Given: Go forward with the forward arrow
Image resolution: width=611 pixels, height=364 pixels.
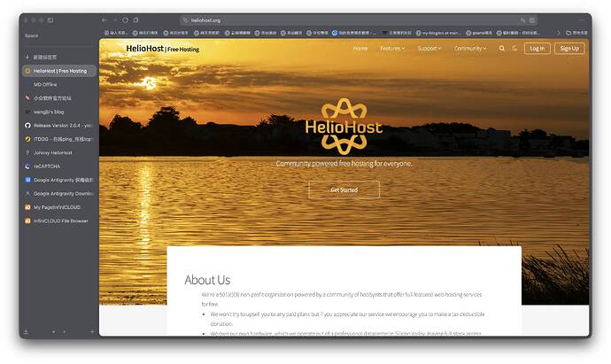Looking at the screenshot, I should point(115,19).
